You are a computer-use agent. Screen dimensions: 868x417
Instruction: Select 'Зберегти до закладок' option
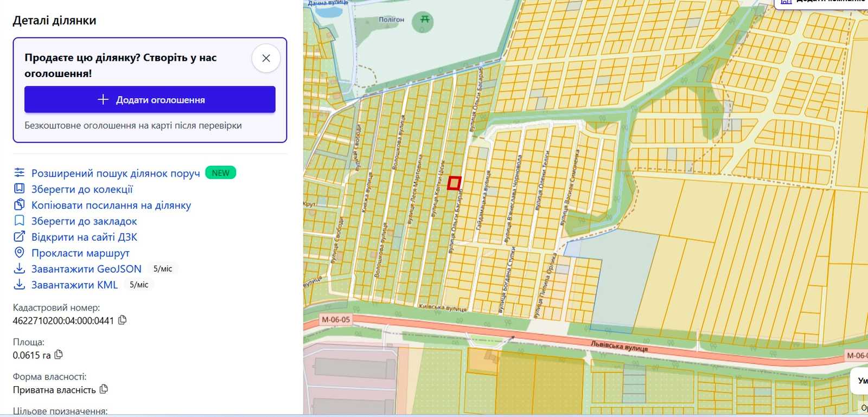(x=84, y=221)
